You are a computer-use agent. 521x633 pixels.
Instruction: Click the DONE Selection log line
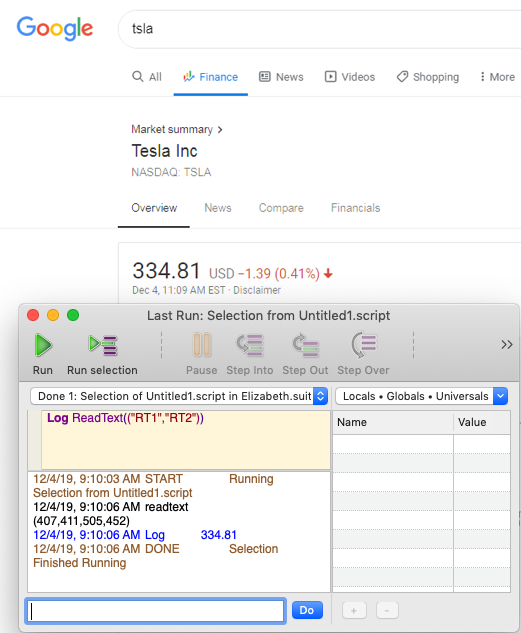156,556
